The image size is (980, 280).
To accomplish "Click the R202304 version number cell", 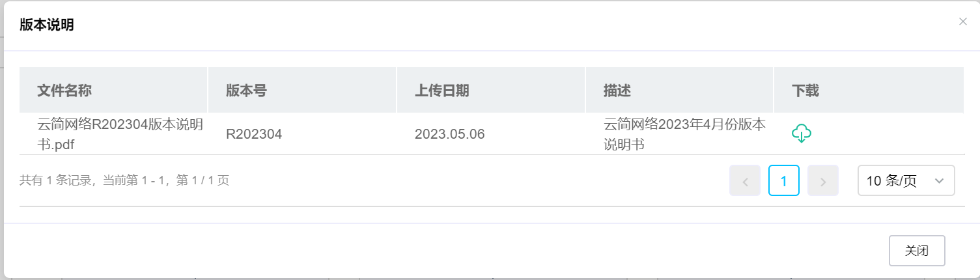I will coord(254,134).
